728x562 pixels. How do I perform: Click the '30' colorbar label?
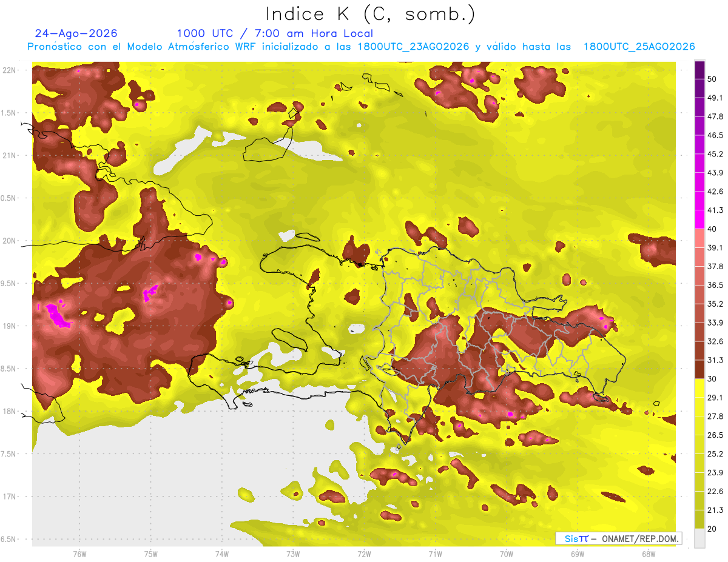pyautogui.click(x=712, y=378)
